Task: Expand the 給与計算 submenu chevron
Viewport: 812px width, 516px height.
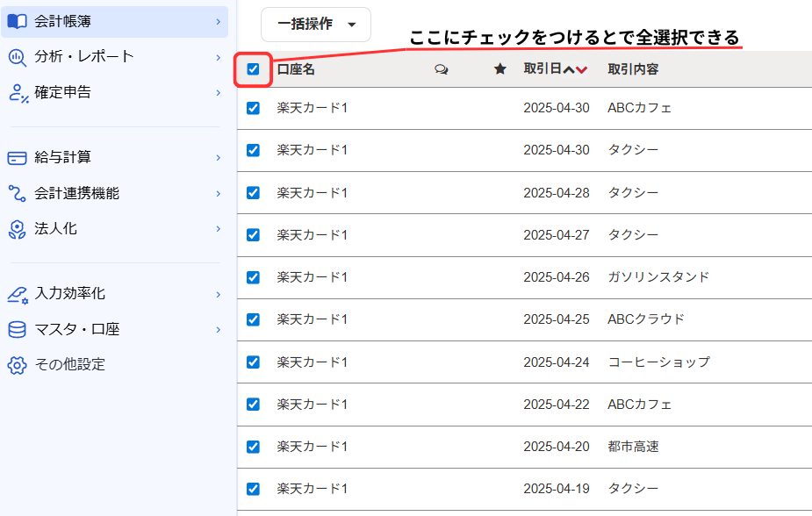Action: [x=218, y=158]
